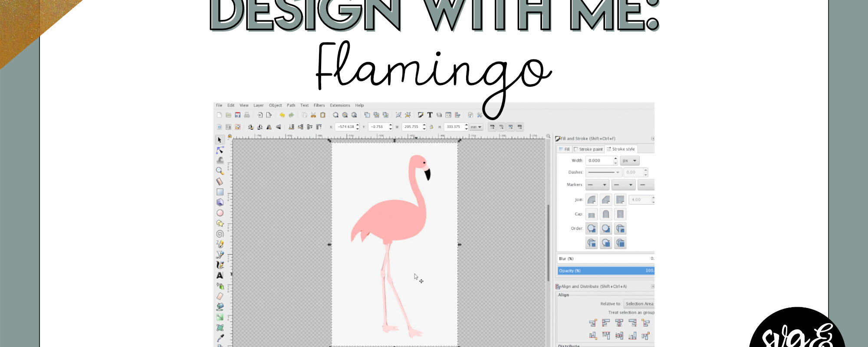Open the File menu

(x=219, y=105)
